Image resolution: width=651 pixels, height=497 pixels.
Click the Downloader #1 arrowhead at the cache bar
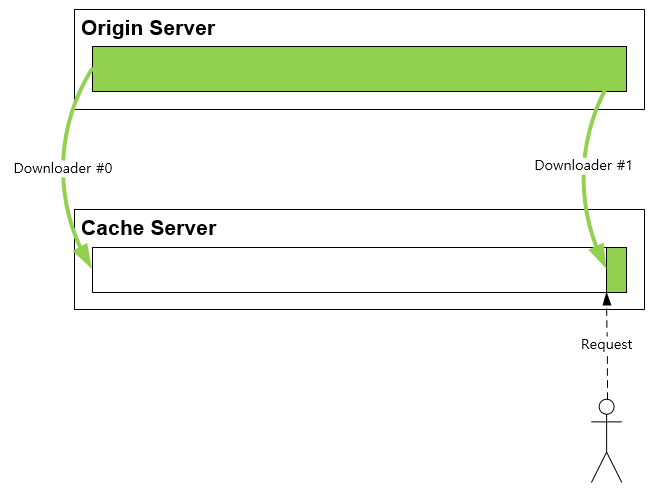(x=599, y=256)
